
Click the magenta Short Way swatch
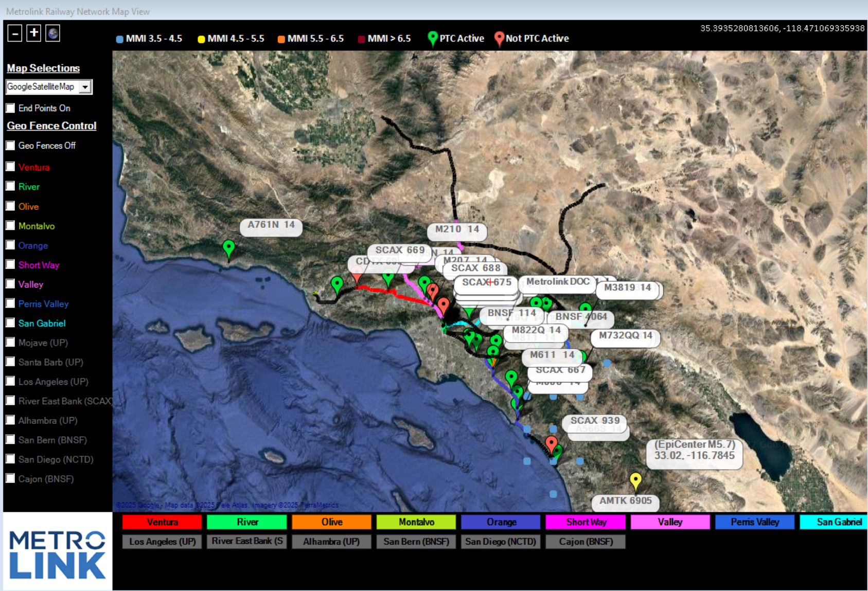586,522
